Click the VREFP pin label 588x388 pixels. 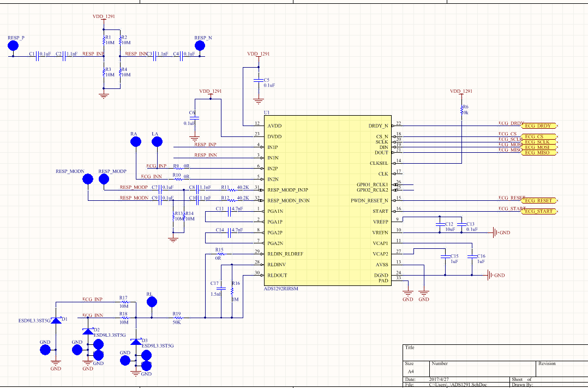[380, 222]
